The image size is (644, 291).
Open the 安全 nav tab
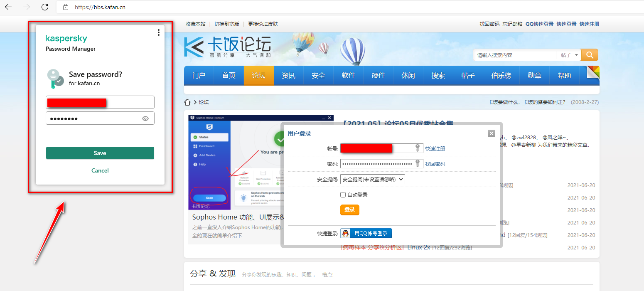(319, 76)
